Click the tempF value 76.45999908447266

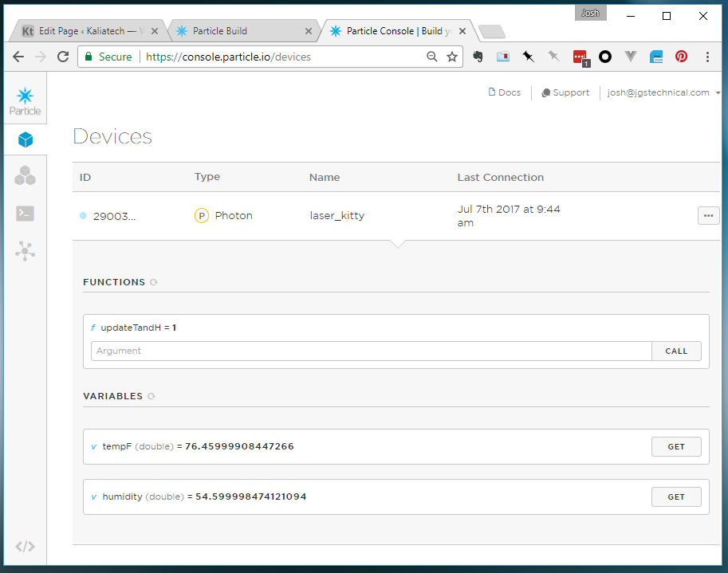[239, 446]
